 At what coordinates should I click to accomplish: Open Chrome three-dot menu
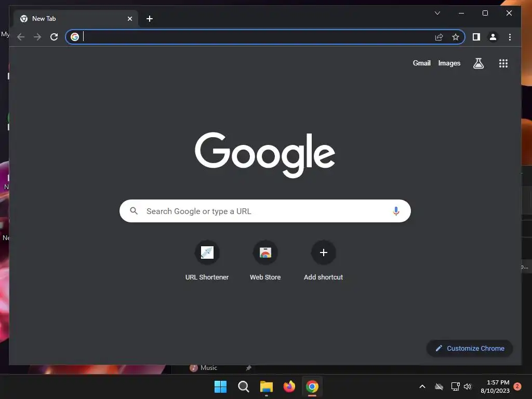(510, 37)
